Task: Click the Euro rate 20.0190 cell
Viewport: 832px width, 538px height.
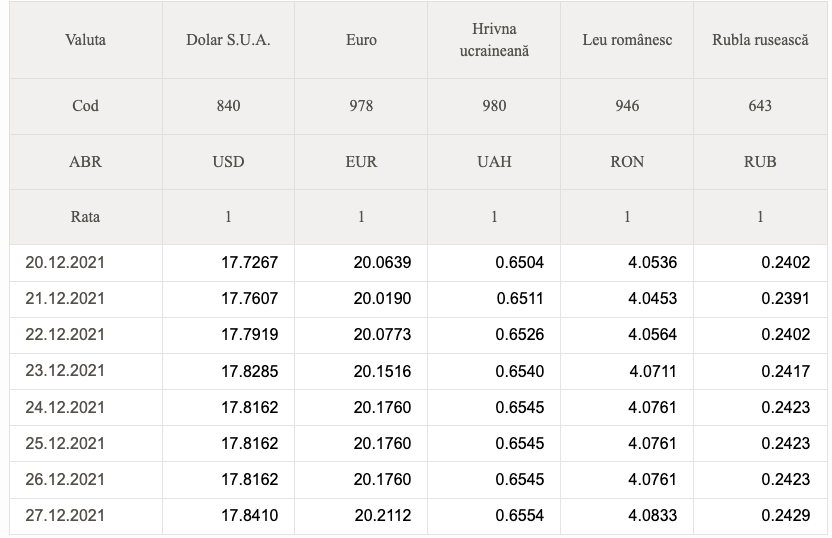Action: click(361, 299)
